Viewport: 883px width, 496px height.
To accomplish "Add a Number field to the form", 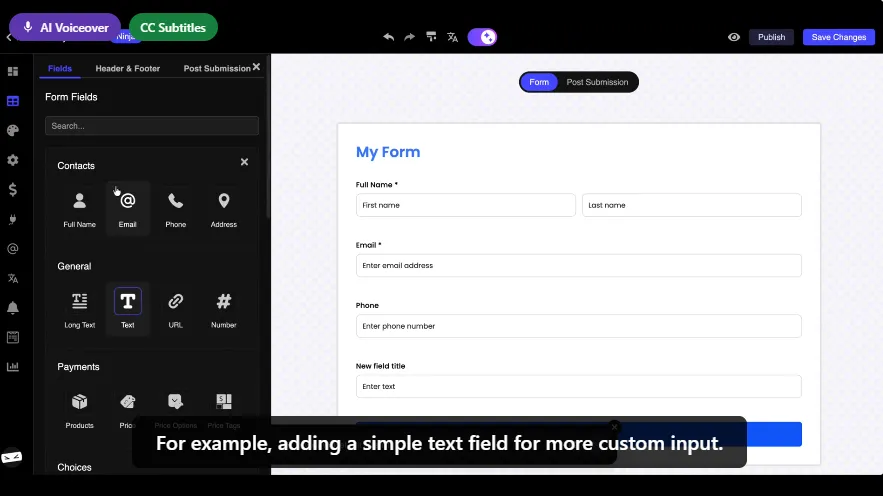I will coord(224,309).
